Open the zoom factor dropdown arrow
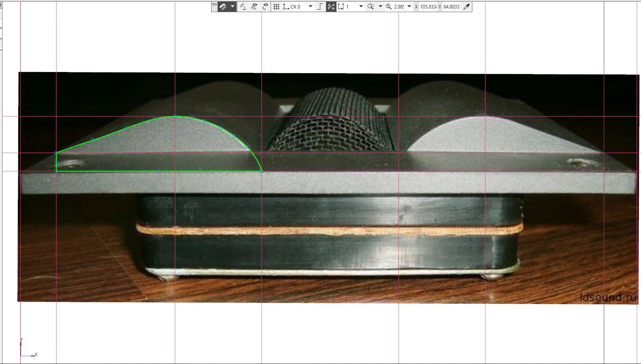The width and height of the screenshot is (641, 364). click(x=409, y=6)
